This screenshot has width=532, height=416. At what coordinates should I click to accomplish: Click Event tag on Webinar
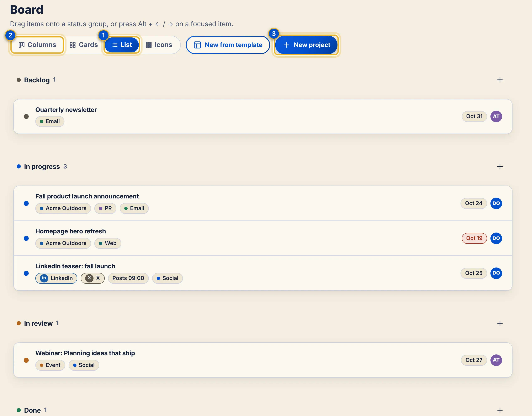pyautogui.click(x=50, y=365)
